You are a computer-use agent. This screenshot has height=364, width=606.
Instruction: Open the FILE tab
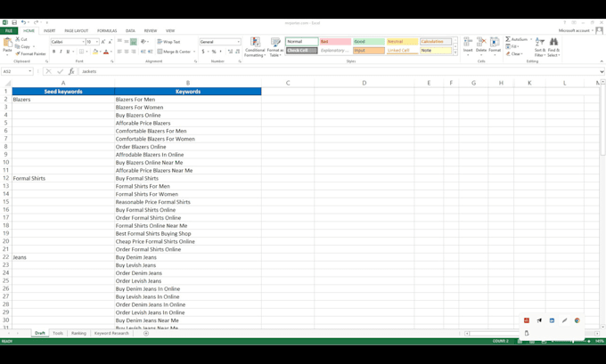coord(9,30)
